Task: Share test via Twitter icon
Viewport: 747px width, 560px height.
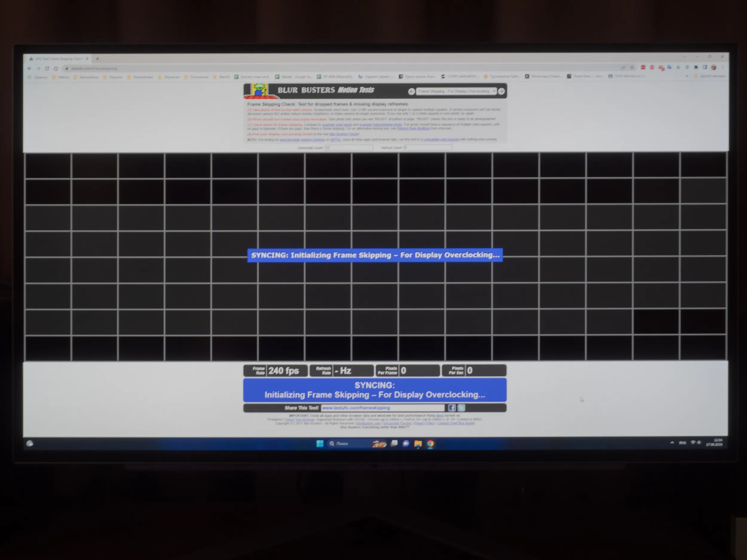Action: (x=461, y=408)
